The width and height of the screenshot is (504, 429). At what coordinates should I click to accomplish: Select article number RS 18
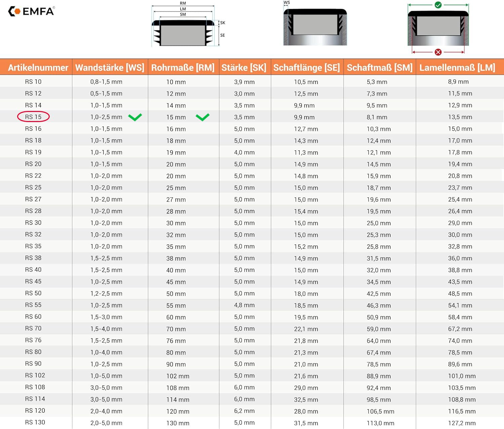(33, 141)
